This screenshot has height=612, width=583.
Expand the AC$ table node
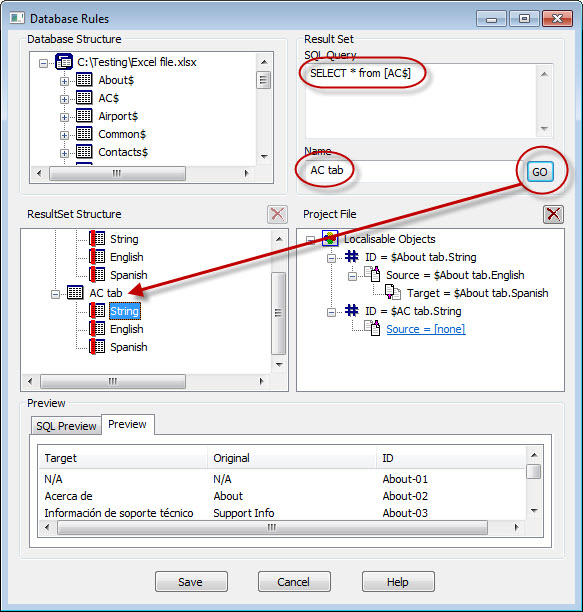click(x=64, y=99)
